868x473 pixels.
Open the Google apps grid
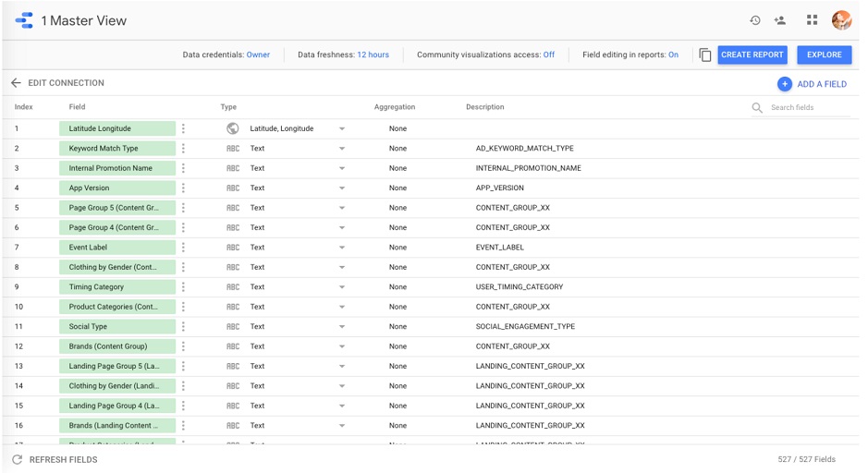[813, 20]
